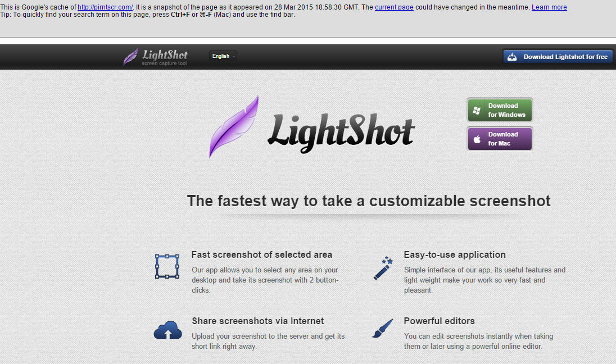Click the magic wand icon
This screenshot has height=364, width=616.
pos(383,268)
